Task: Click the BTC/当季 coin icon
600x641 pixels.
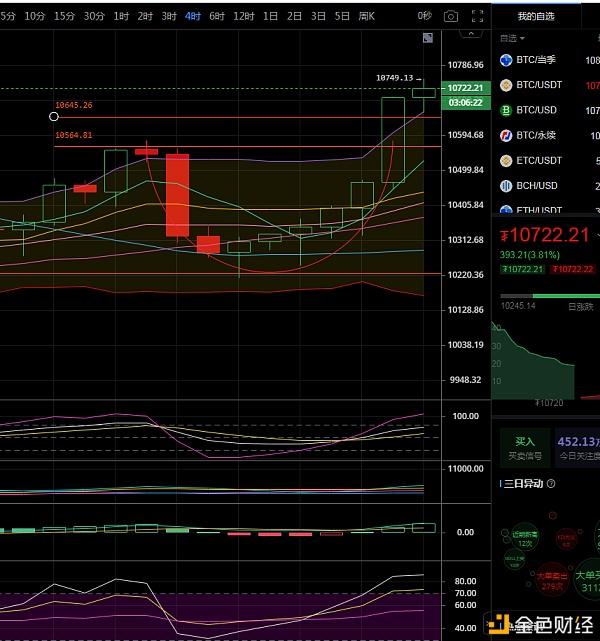Action: pos(506,60)
